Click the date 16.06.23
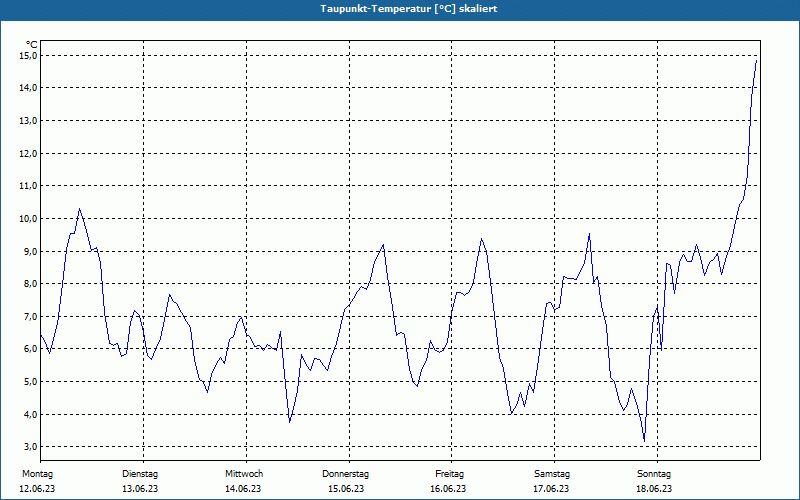This screenshot has width=800, height=500. point(448,489)
